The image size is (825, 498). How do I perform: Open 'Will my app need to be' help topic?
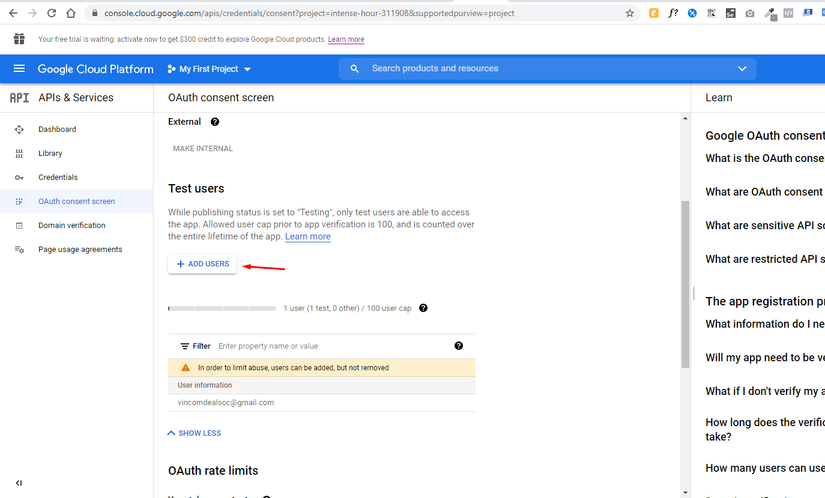tap(765, 358)
